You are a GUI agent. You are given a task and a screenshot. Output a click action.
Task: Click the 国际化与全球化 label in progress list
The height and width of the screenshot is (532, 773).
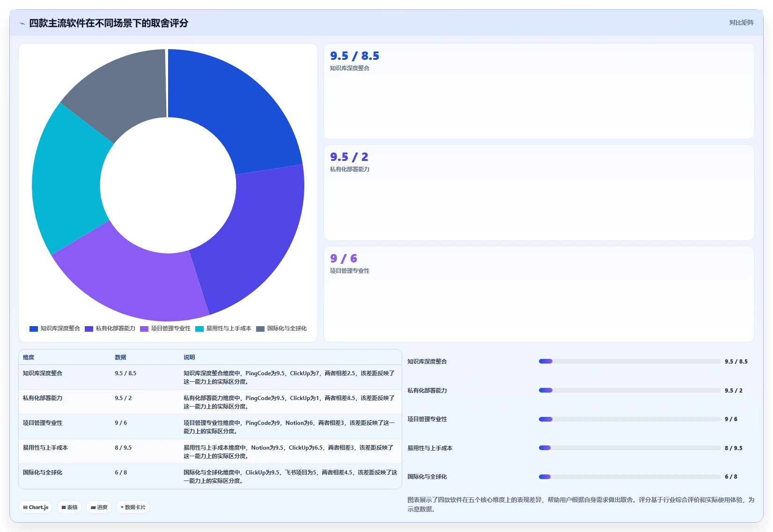tap(427, 477)
